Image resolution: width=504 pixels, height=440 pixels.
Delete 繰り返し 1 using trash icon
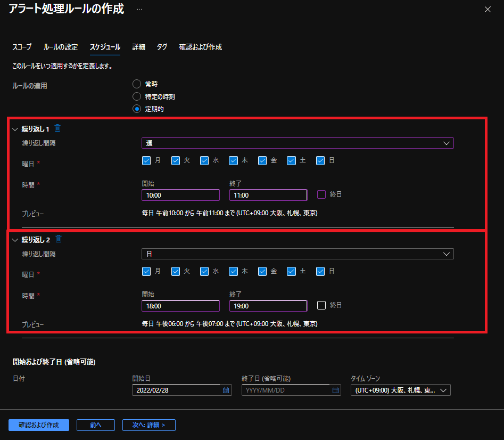[x=58, y=128]
